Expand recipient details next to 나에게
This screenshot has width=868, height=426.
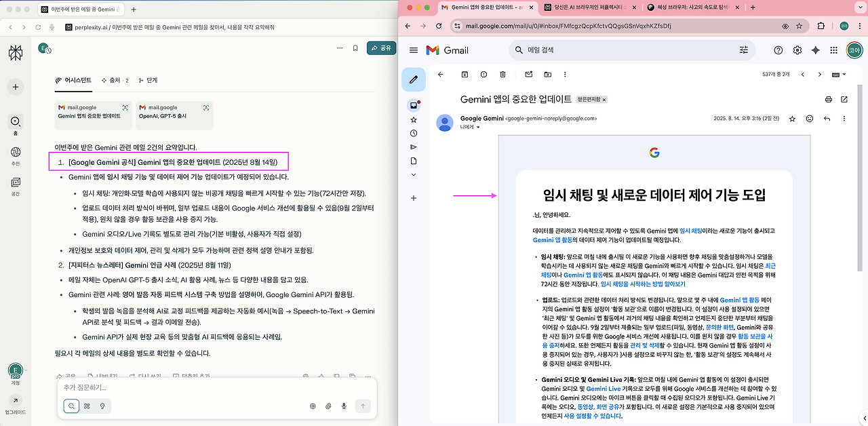pyautogui.click(x=477, y=128)
